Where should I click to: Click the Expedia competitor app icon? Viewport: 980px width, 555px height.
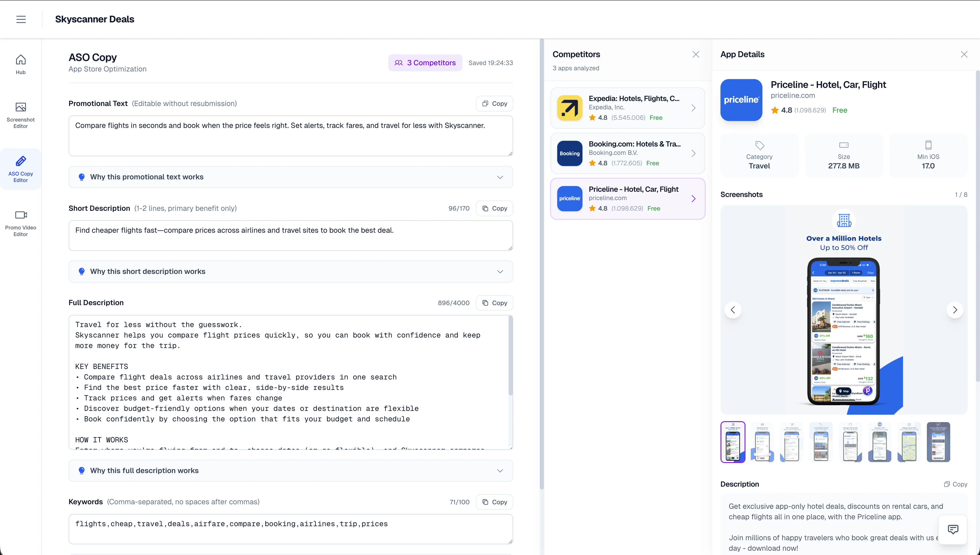click(x=569, y=108)
